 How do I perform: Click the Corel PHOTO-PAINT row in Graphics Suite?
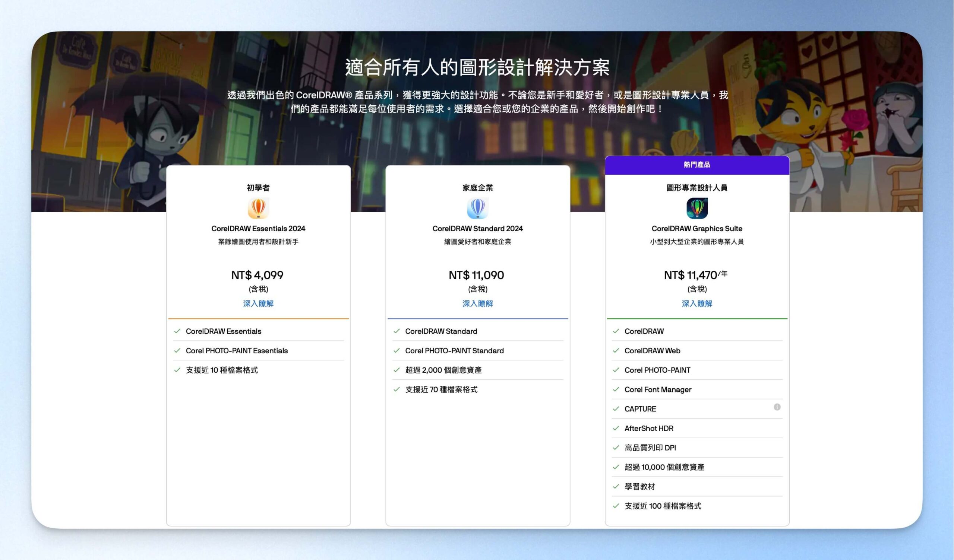click(697, 370)
